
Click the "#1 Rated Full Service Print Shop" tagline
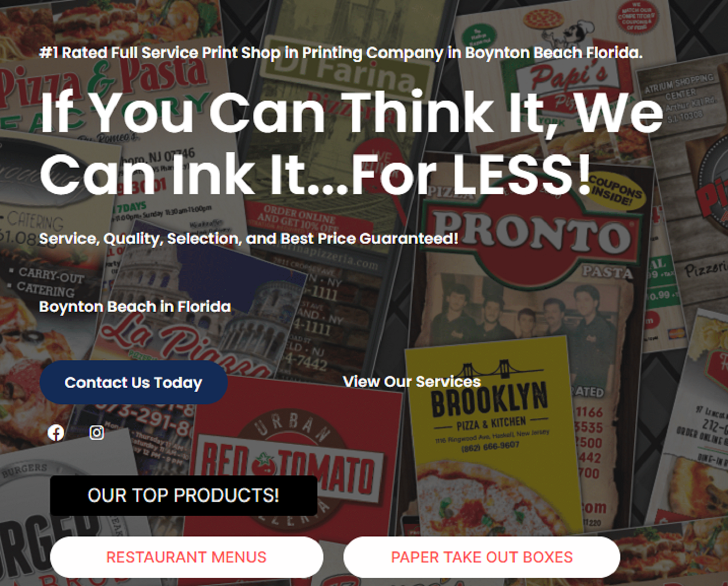coord(340,53)
